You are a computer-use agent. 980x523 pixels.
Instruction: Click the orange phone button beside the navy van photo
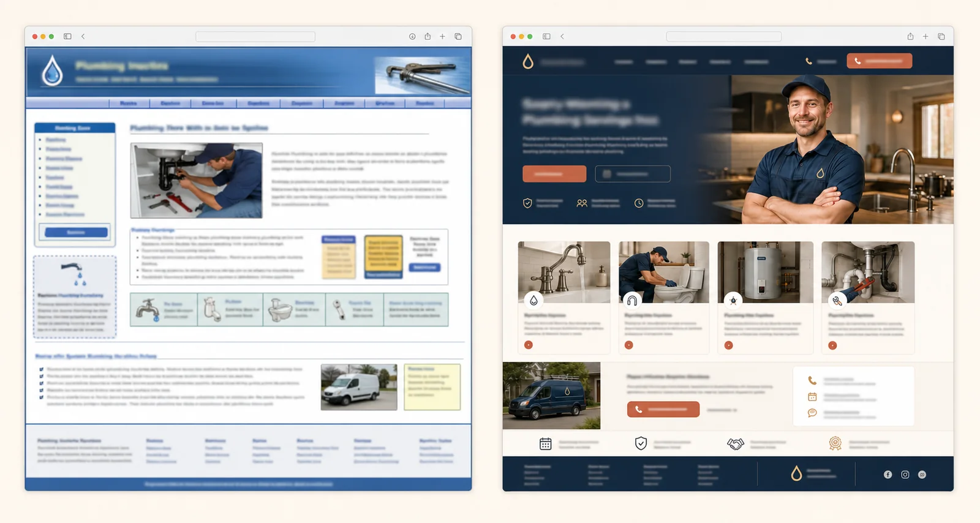pos(663,409)
